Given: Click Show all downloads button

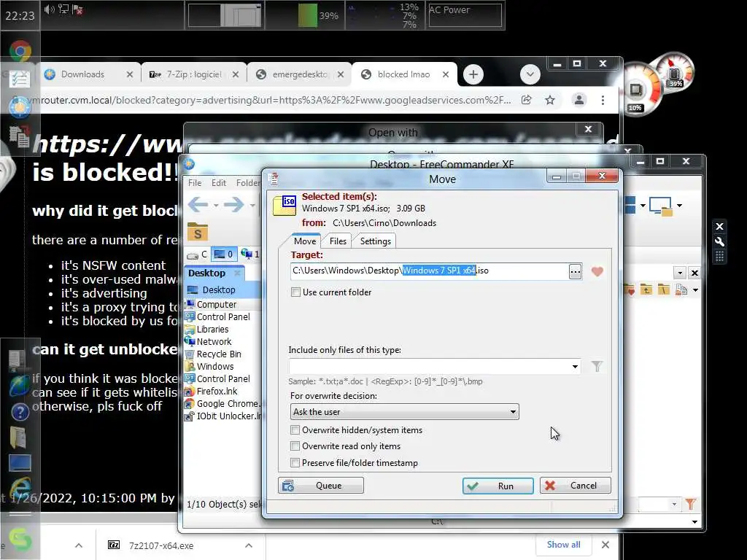Looking at the screenshot, I should (563, 544).
